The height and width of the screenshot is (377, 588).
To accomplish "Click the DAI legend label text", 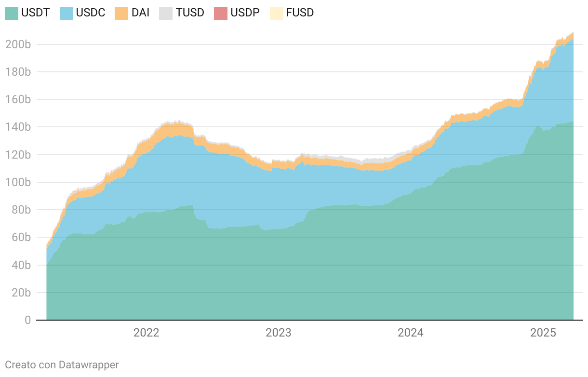I will [x=140, y=13].
